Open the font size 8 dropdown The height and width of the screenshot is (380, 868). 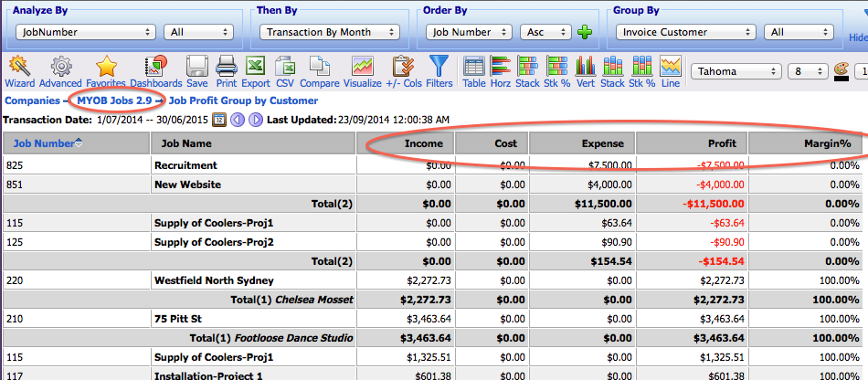(808, 71)
